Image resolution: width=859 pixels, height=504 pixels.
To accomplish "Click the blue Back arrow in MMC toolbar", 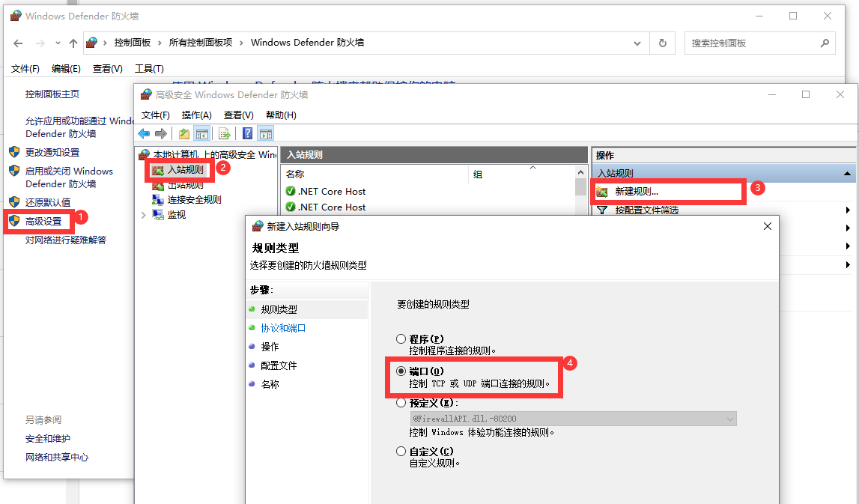I will tap(144, 133).
